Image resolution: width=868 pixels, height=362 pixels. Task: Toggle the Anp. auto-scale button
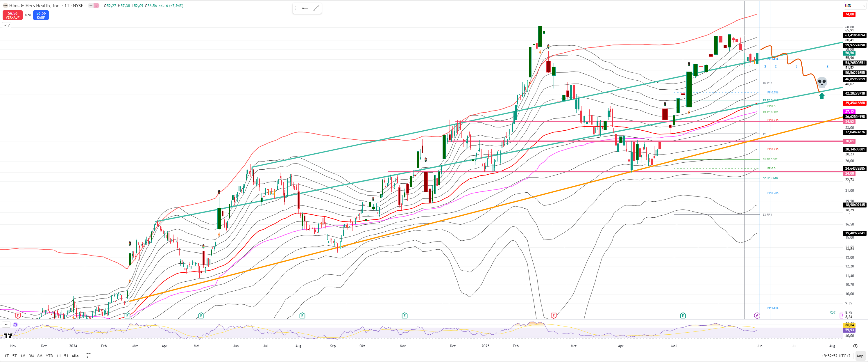pos(860,356)
